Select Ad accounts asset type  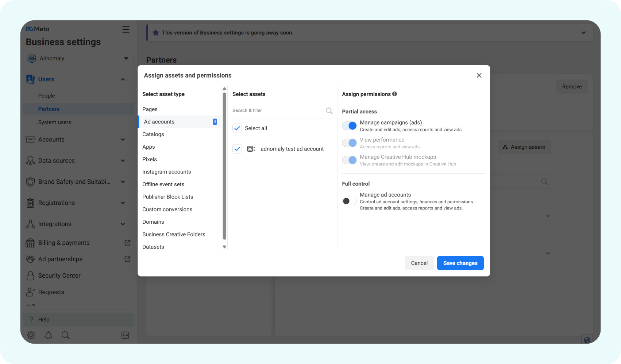point(180,122)
